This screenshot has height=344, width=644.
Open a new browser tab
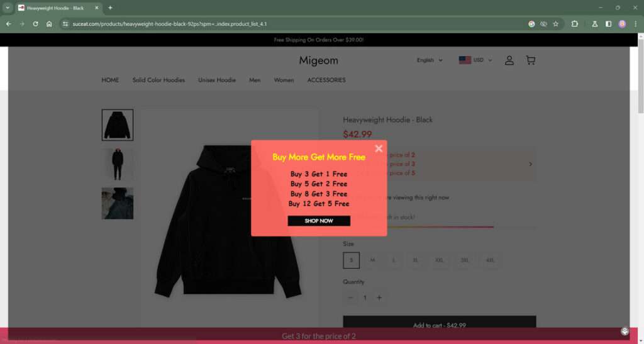point(110,8)
